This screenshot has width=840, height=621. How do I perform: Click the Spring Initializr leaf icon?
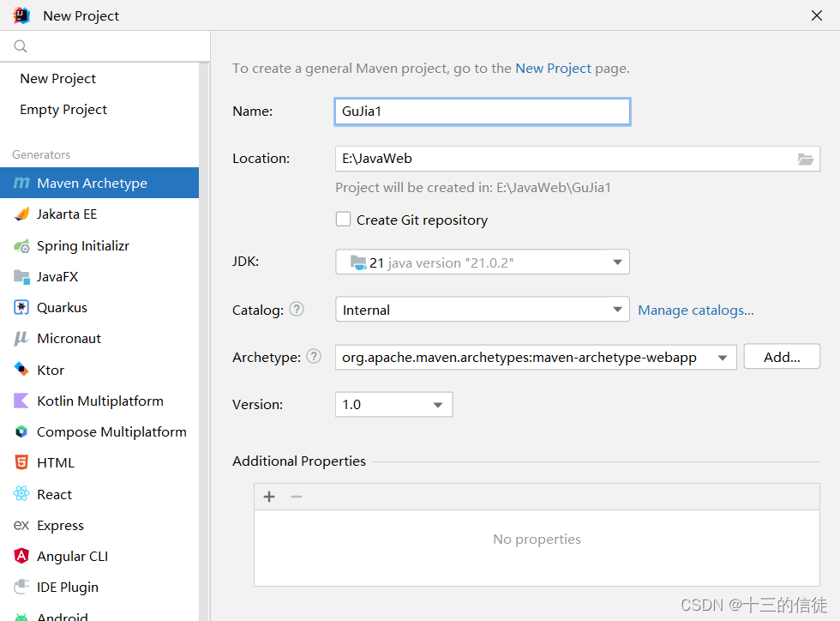pos(21,246)
